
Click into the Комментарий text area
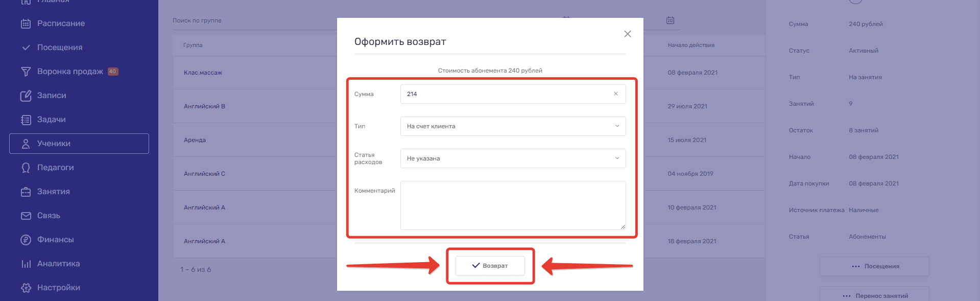click(x=513, y=205)
